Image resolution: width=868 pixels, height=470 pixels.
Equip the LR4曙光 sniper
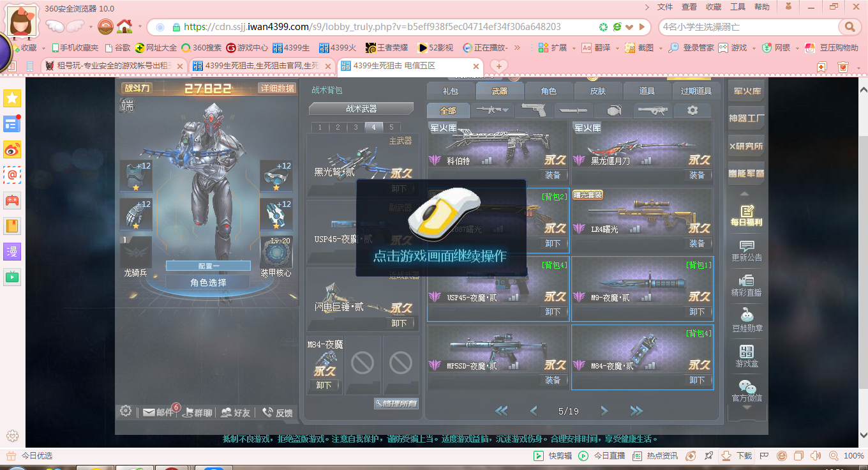(697, 243)
